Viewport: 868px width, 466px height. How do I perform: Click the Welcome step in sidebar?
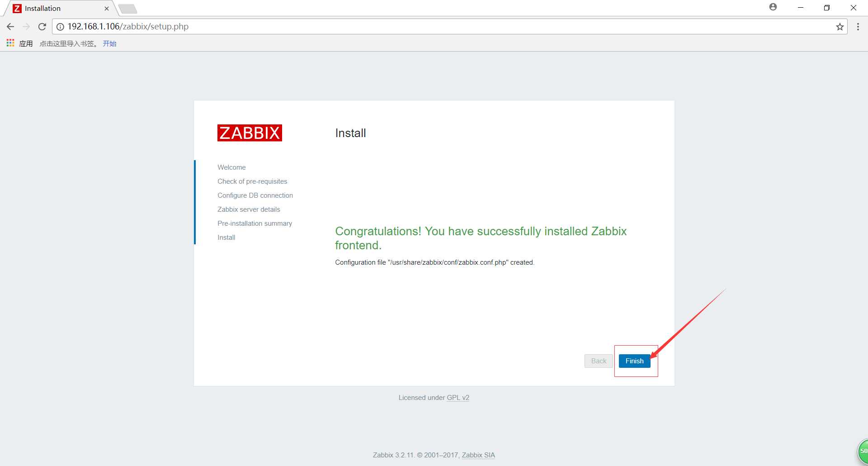(x=231, y=167)
